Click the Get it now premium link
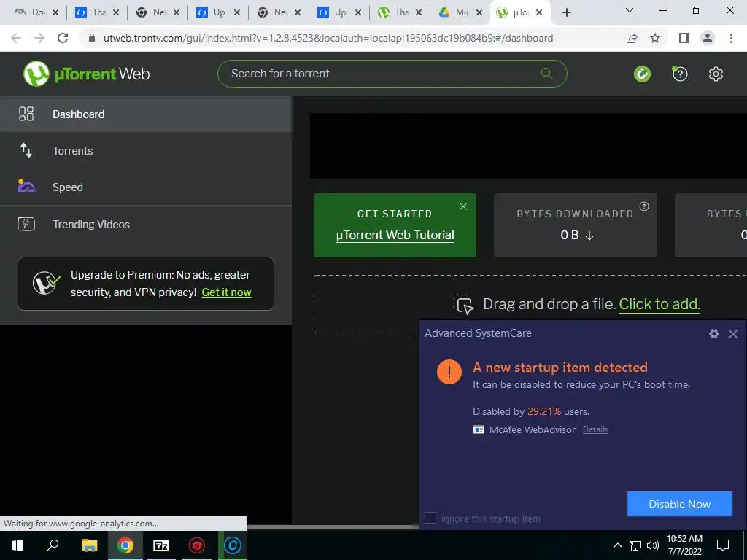This screenshot has height=560, width=747. [226, 292]
